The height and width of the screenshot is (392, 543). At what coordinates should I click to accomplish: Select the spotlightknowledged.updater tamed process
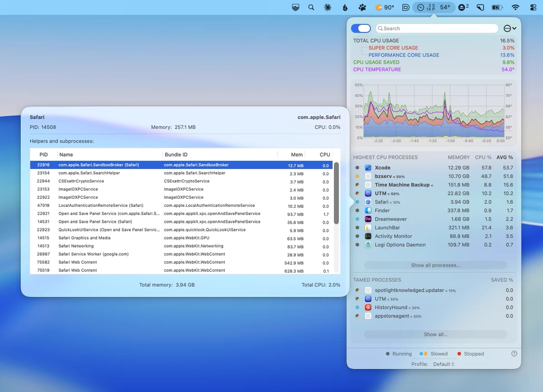pyautogui.click(x=434, y=290)
